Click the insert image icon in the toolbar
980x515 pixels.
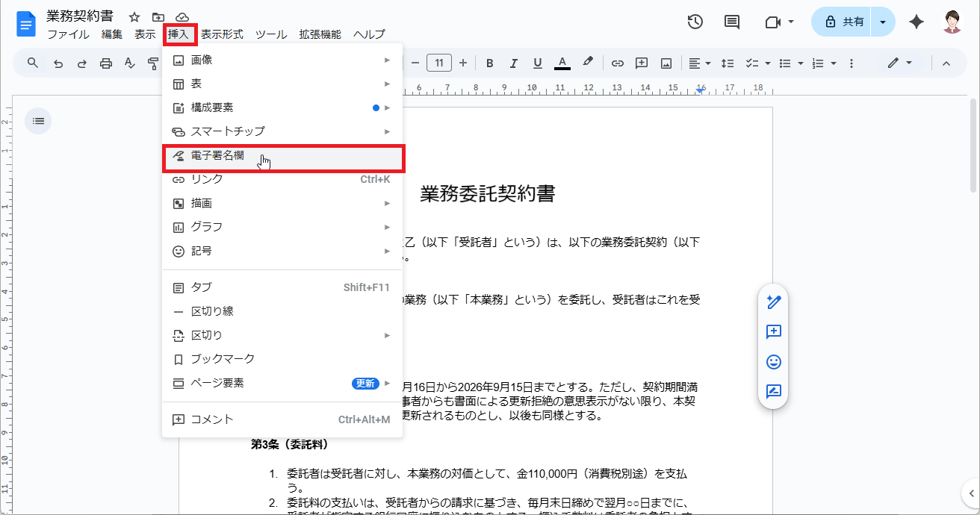click(666, 63)
